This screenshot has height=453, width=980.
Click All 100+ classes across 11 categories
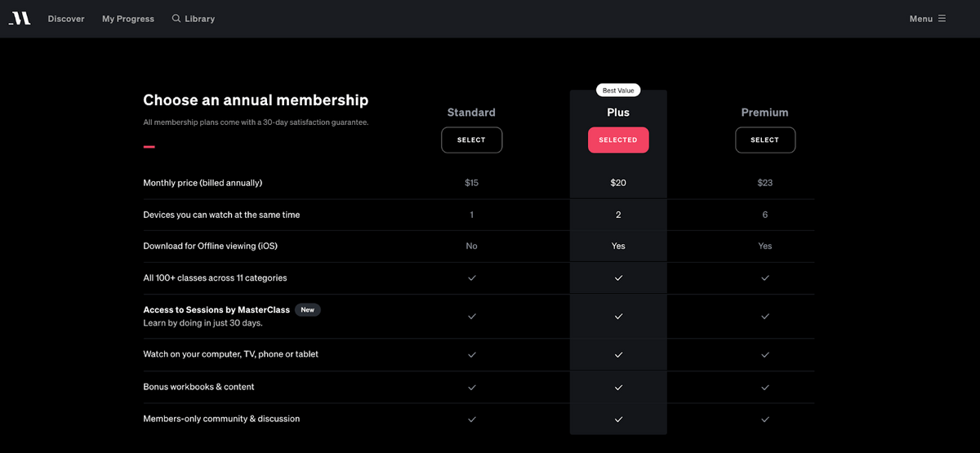click(215, 278)
